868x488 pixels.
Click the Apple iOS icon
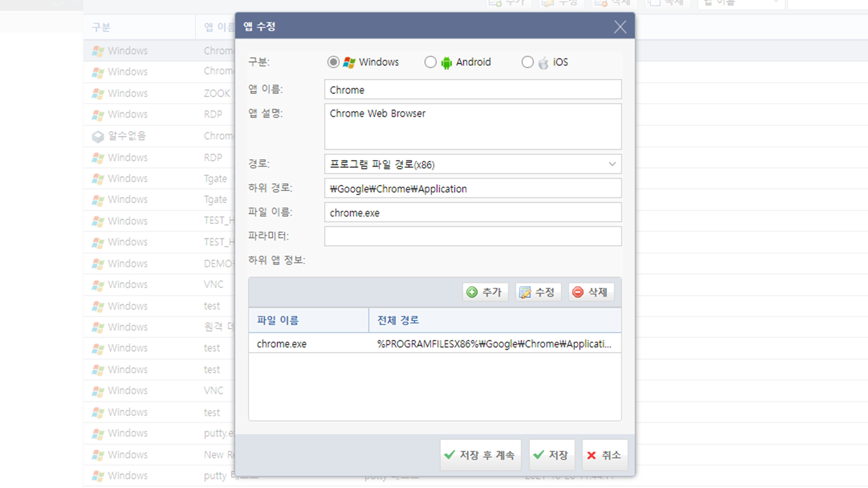(x=543, y=62)
